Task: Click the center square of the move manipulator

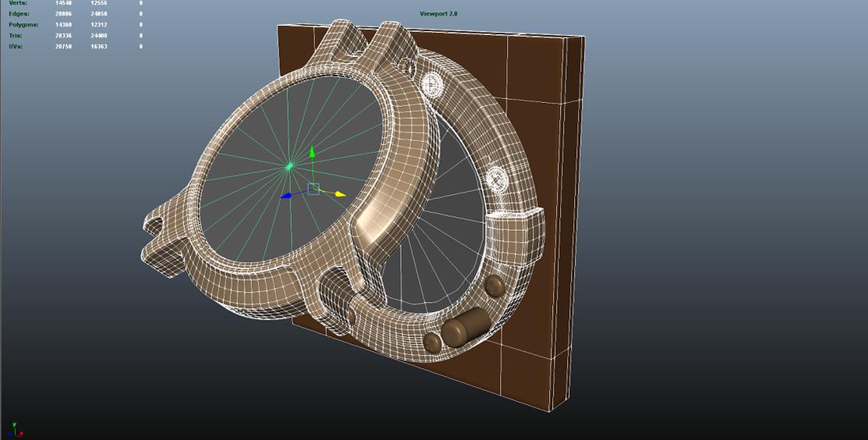Action: 314,189
